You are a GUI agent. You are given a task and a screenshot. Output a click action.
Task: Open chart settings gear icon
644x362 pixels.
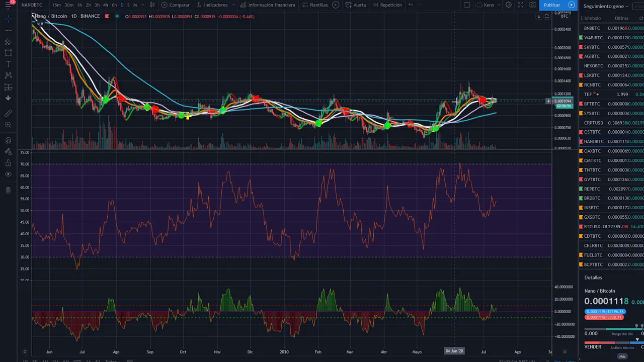coord(509,5)
